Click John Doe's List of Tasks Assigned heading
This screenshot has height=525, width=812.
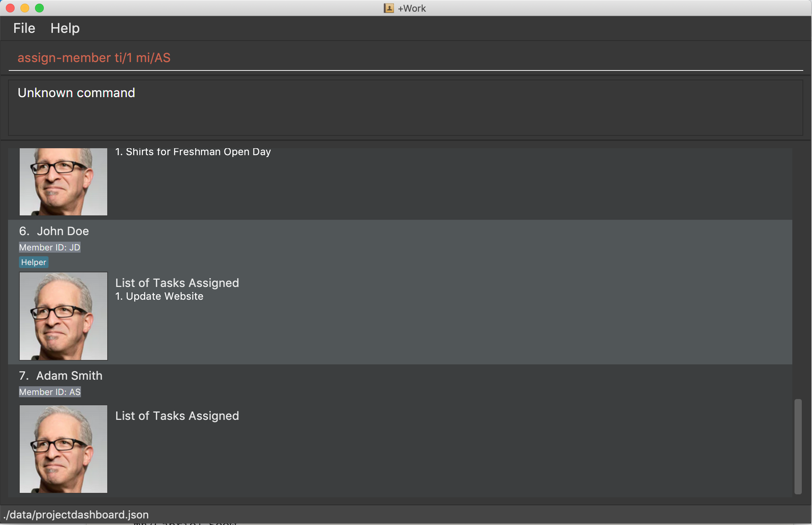pyautogui.click(x=177, y=283)
